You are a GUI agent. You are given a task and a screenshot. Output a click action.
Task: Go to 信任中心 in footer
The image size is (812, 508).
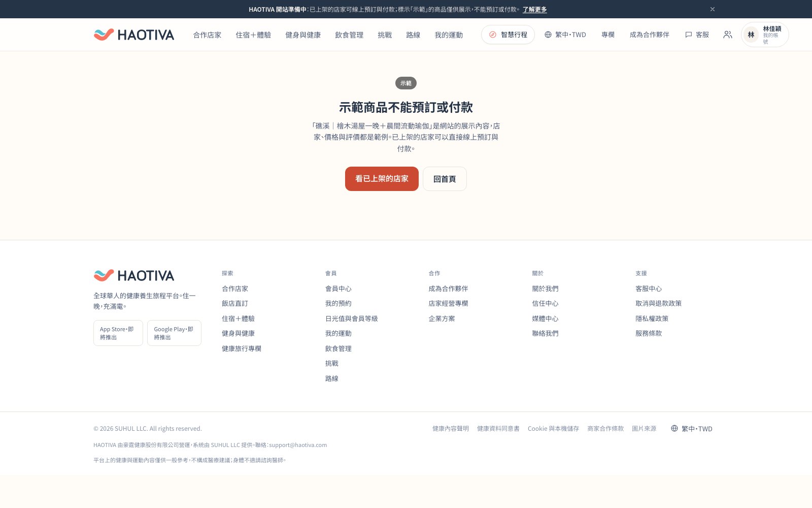click(545, 303)
